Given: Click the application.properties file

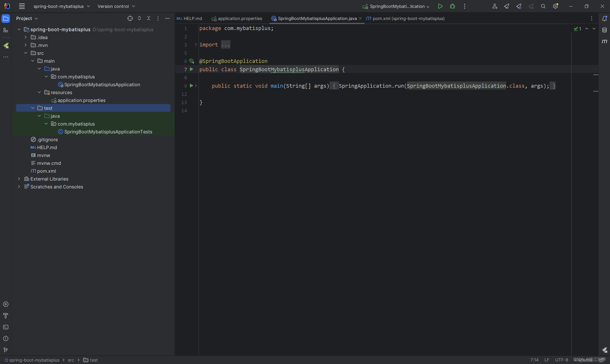Looking at the screenshot, I should pos(81,100).
